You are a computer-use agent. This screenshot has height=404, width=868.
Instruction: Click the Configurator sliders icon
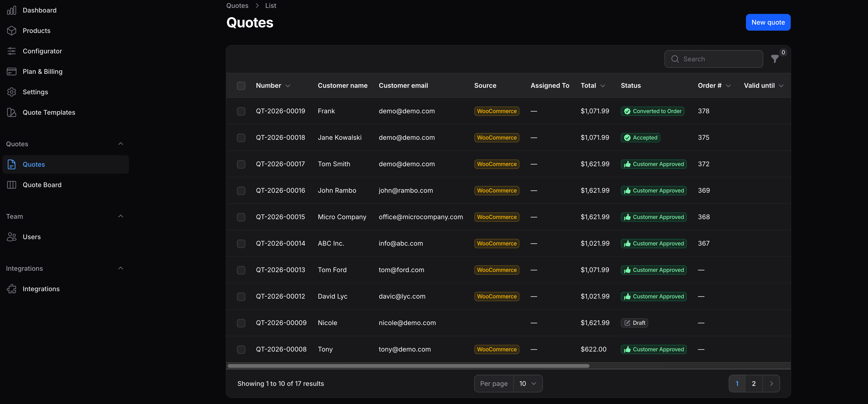point(11,51)
